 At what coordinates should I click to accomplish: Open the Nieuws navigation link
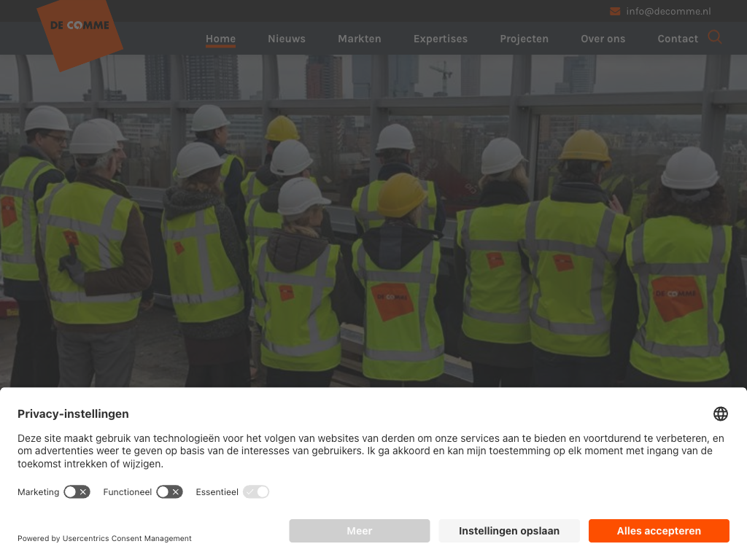point(286,39)
